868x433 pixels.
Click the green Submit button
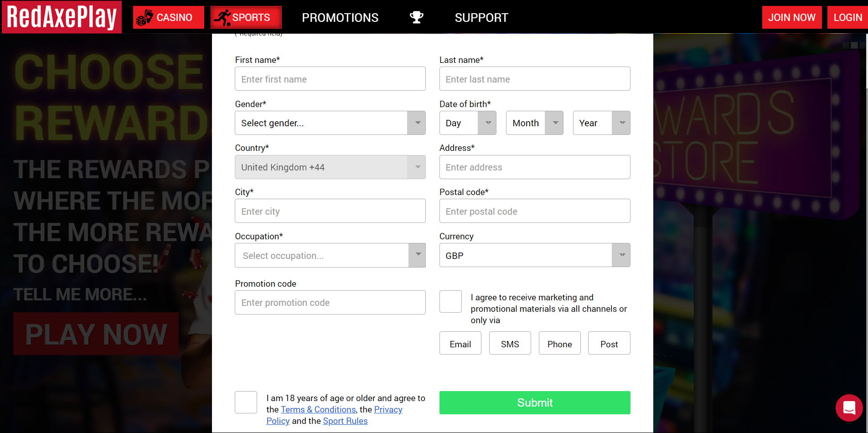[535, 402]
